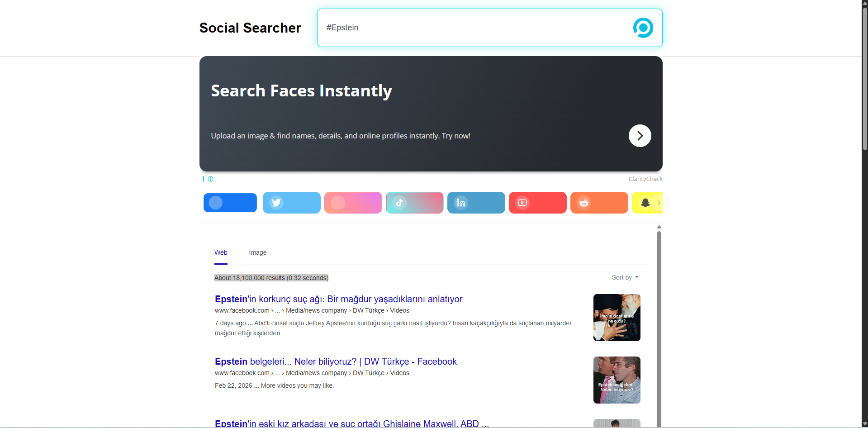
Task: Open the ad options three-dot icon
Action: (203, 179)
